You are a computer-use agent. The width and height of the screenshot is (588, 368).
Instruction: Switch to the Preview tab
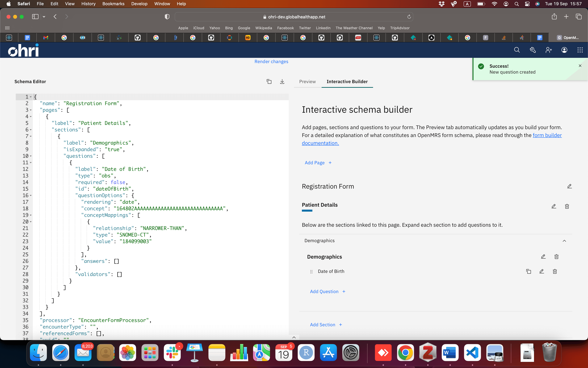307,81
